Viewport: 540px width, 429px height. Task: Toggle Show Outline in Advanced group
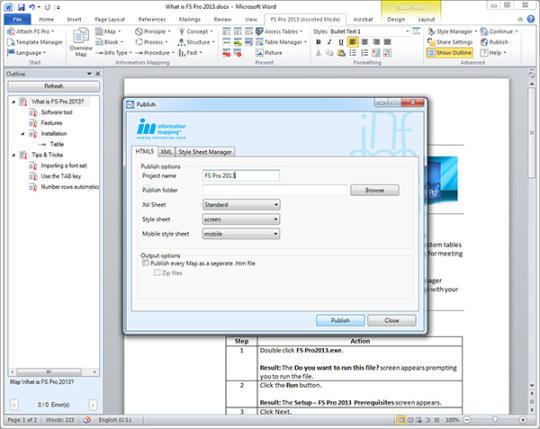pos(450,53)
